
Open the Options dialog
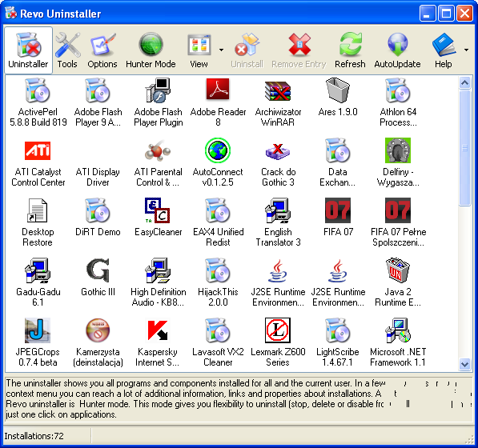coord(102,50)
